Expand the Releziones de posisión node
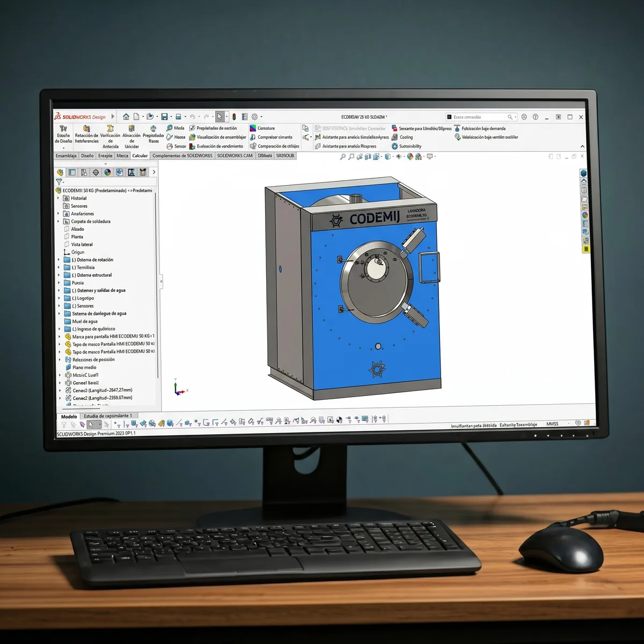 point(60,360)
